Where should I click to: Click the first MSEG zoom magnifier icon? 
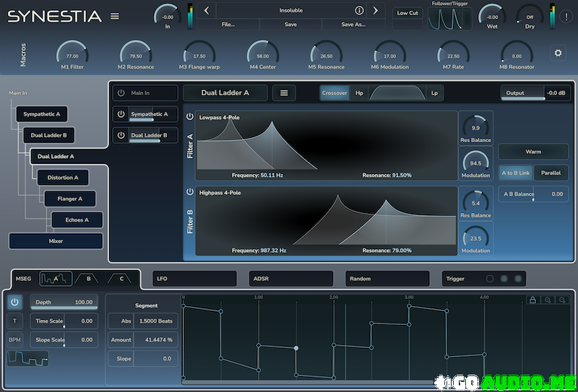coord(548,300)
